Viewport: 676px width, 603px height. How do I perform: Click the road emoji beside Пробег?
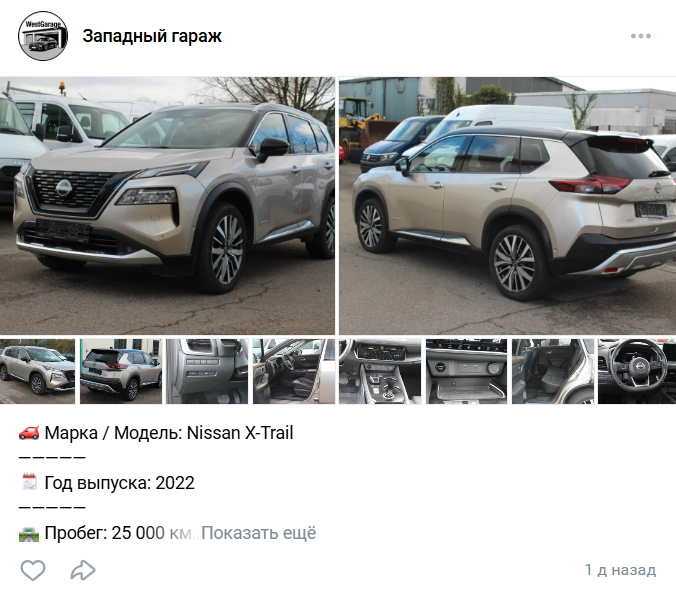(x=29, y=534)
